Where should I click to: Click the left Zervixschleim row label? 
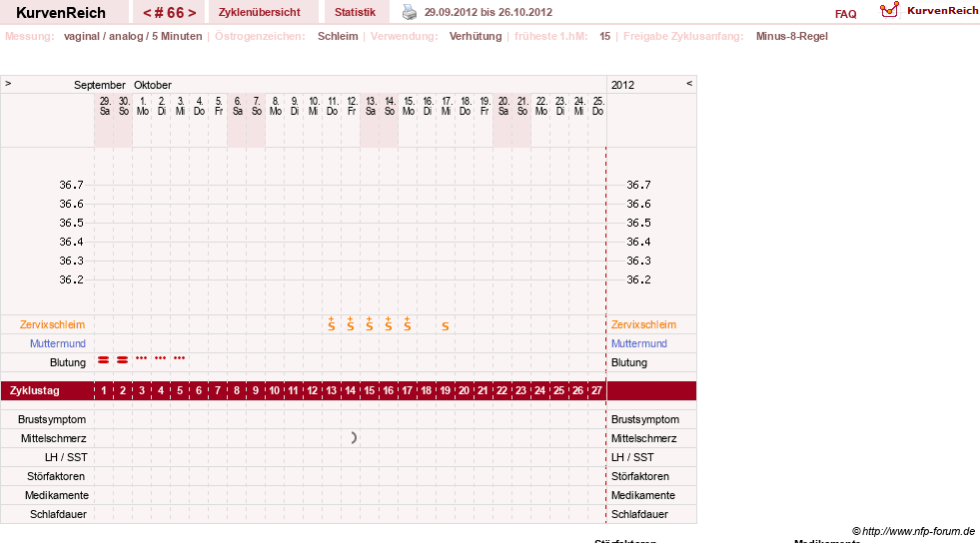53,324
